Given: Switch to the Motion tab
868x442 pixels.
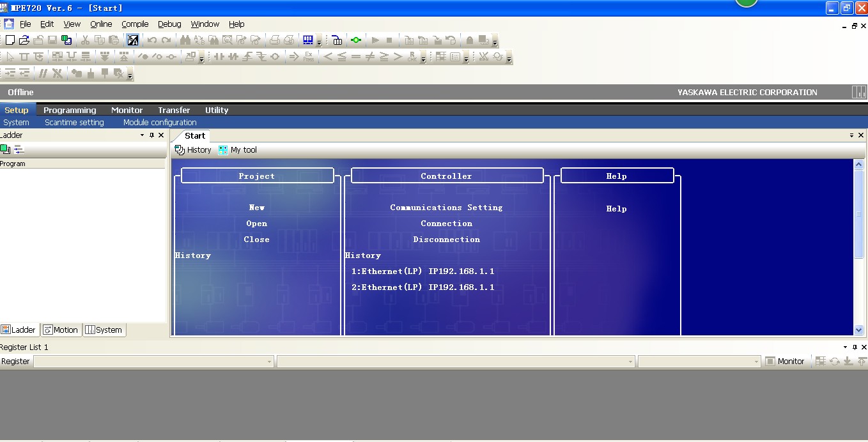Looking at the screenshot, I should pos(61,330).
